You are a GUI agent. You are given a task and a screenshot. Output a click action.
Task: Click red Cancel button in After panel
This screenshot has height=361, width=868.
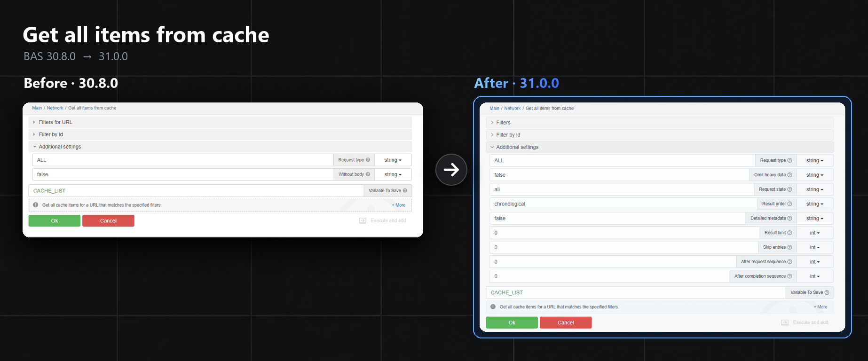(x=566, y=322)
